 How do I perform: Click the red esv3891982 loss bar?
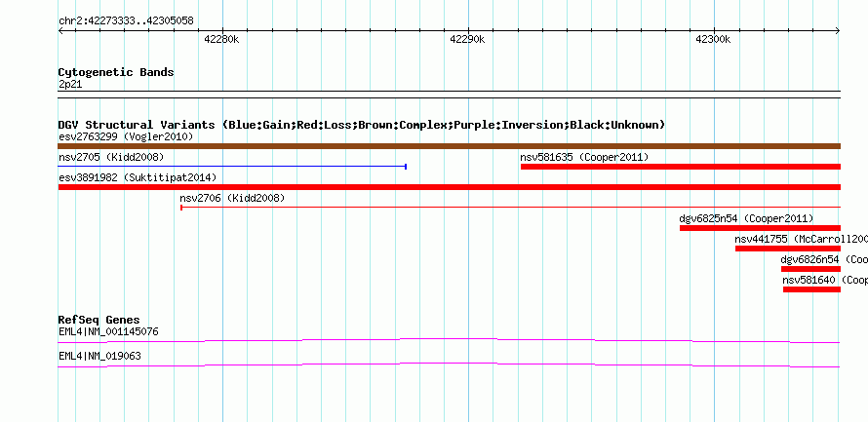(x=449, y=187)
